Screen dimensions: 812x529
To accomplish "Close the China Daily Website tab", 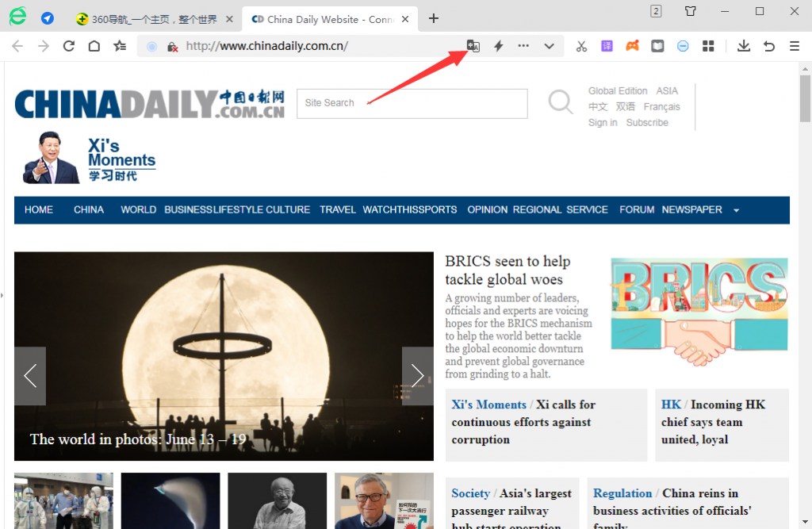I will (405, 19).
